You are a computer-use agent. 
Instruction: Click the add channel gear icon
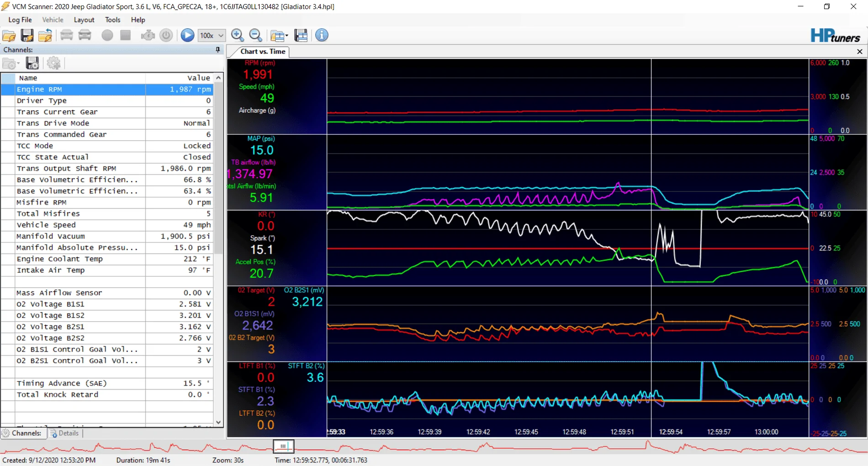tap(53, 64)
